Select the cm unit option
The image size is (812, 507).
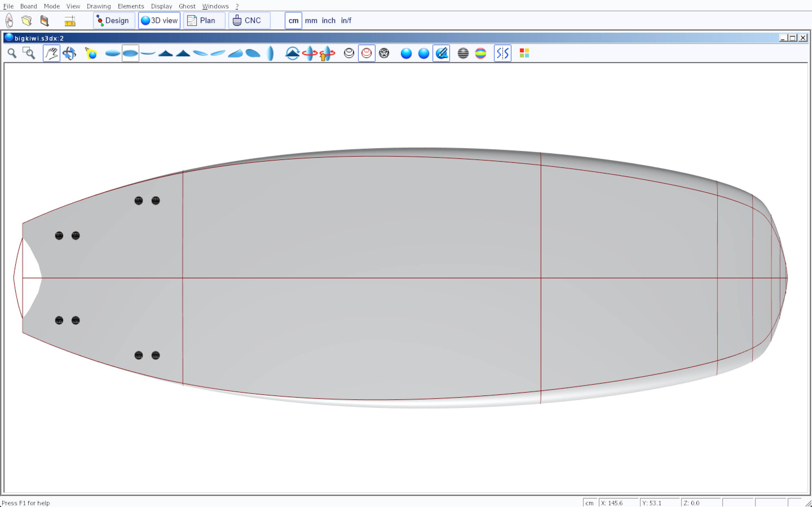(x=293, y=21)
